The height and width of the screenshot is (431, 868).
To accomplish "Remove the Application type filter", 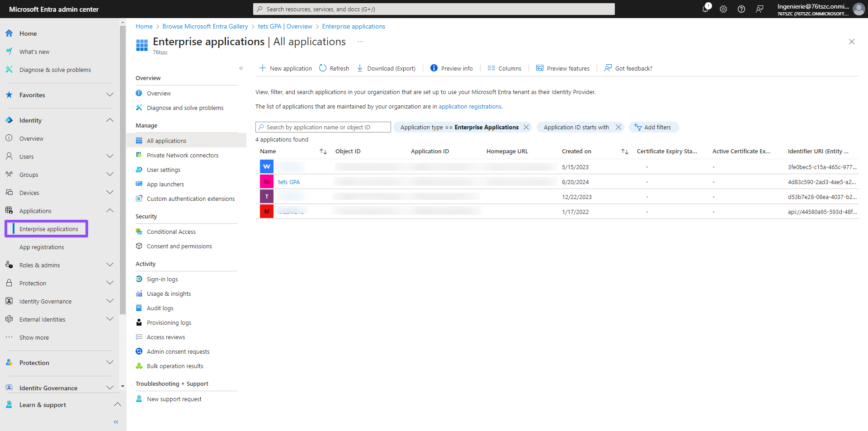I will click(x=526, y=127).
